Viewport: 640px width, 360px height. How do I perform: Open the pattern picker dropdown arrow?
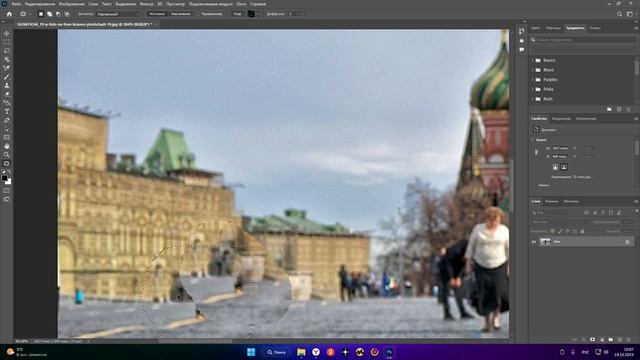(x=258, y=14)
